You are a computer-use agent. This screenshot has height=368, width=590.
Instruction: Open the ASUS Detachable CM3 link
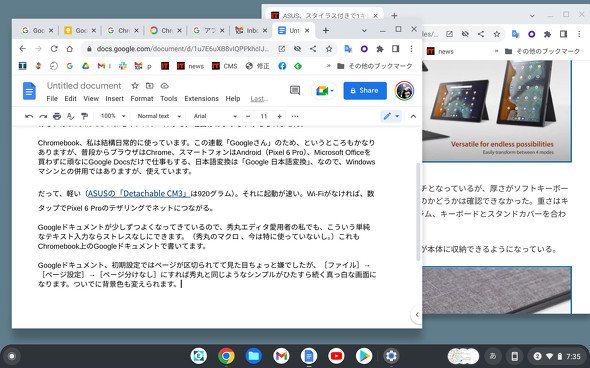tap(137, 194)
